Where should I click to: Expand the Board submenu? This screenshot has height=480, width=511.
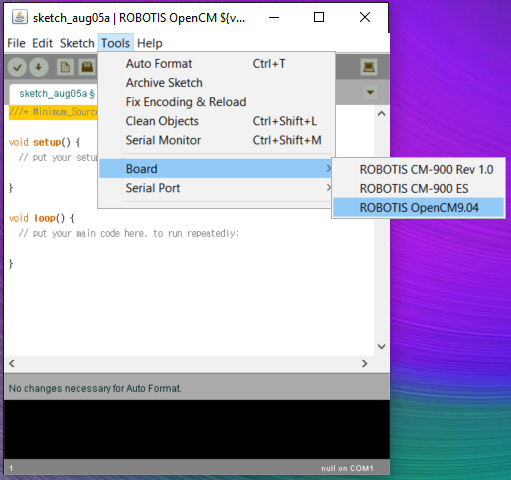(x=216, y=169)
